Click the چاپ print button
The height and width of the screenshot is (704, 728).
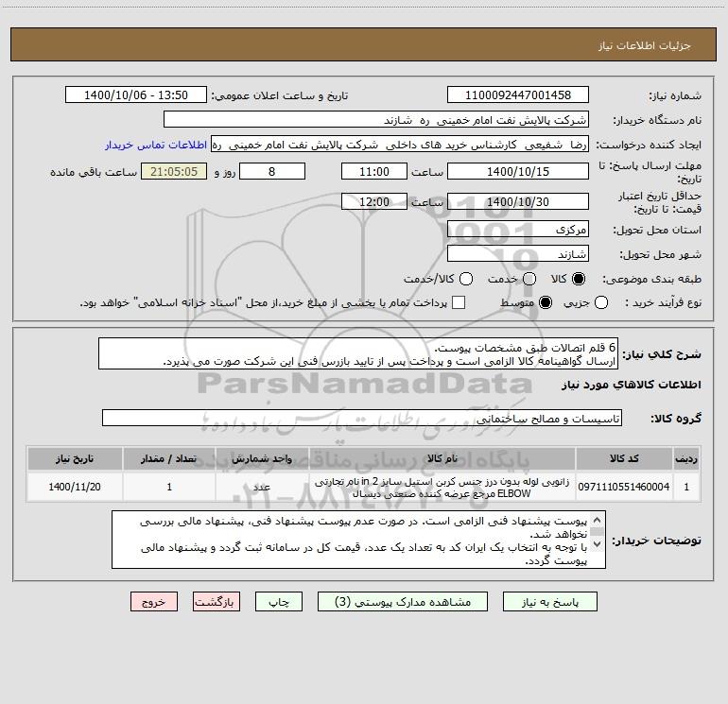(x=279, y=601)
